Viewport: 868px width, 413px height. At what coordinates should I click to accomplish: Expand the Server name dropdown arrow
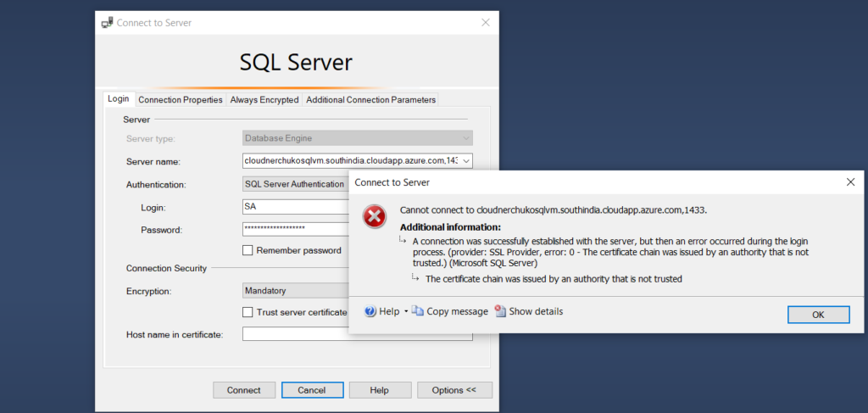pos(466,161)
